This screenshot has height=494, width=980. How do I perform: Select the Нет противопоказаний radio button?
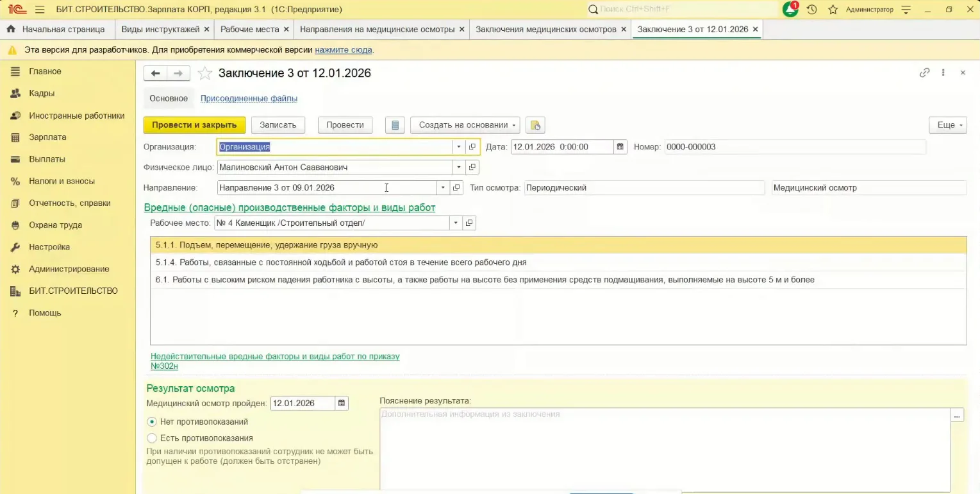[x=152, y=422]
